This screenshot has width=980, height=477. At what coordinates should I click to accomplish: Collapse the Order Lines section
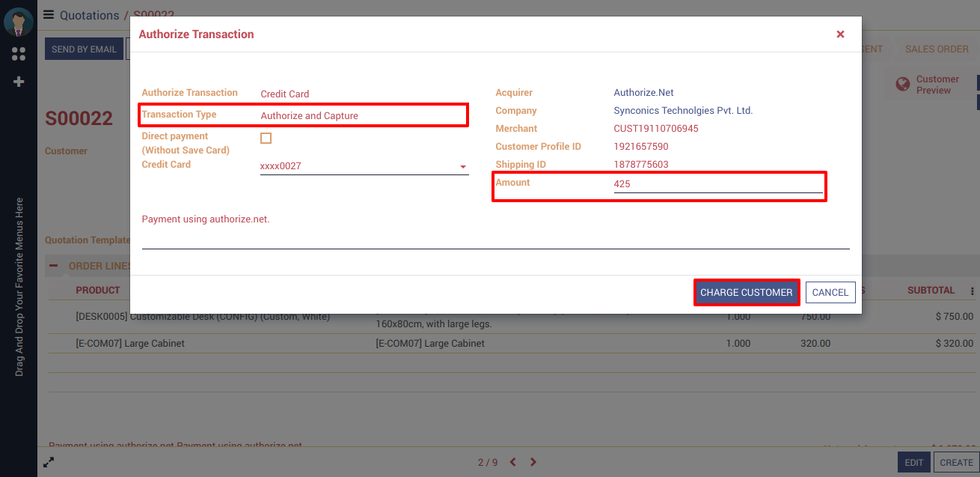tap(54, 266)
